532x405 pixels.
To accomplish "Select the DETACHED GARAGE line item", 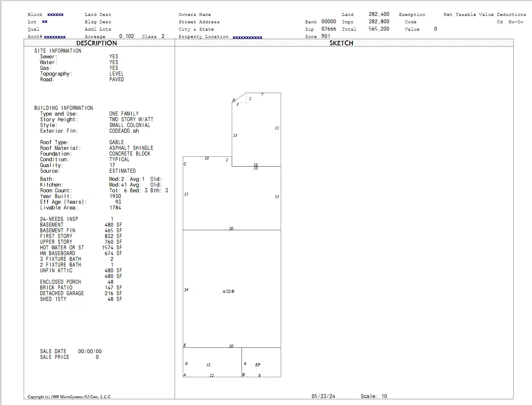I will [x=62, y=294].
